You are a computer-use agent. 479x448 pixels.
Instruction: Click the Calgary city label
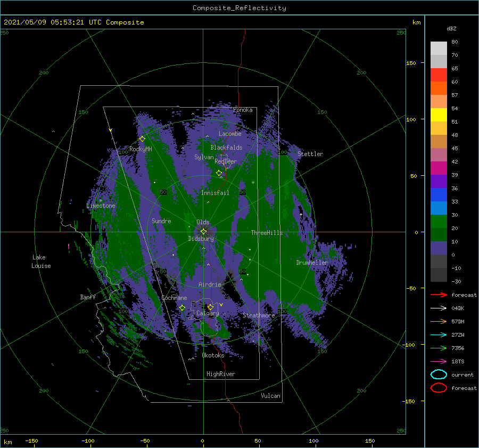pos(208,313)
